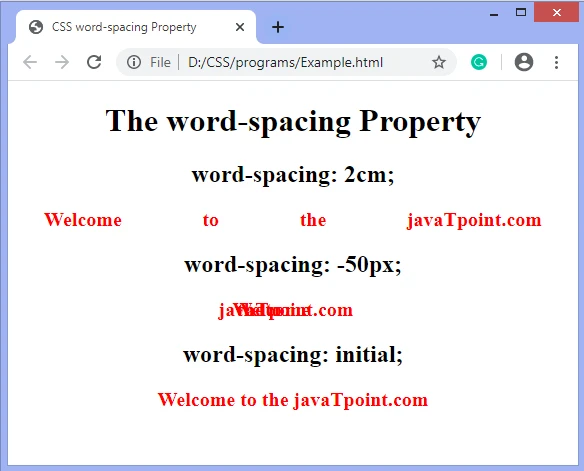Bookmark this page with the star icon
This screenshot has height=471, width=584.
click(439, 62)
